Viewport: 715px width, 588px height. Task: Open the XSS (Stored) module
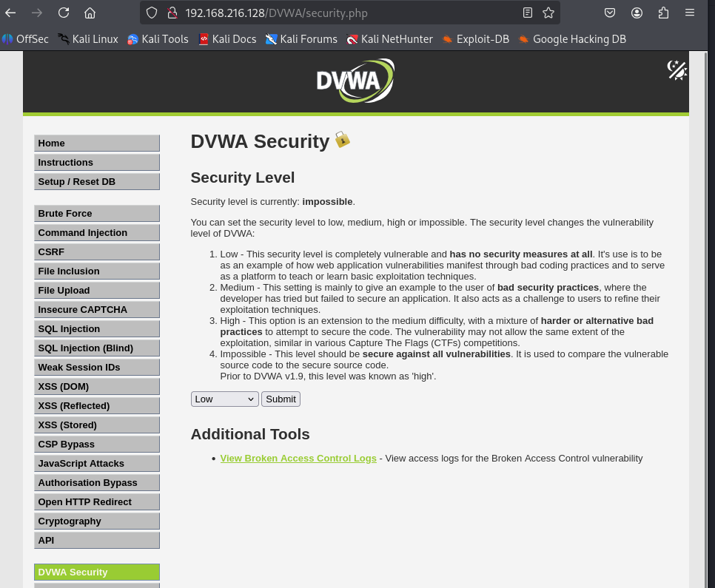(97, 425)
